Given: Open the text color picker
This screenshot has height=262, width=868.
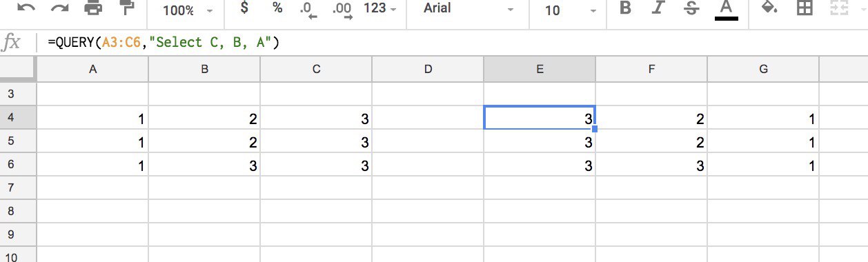Looking at the screenshot, I should click(x=726, y=10).
